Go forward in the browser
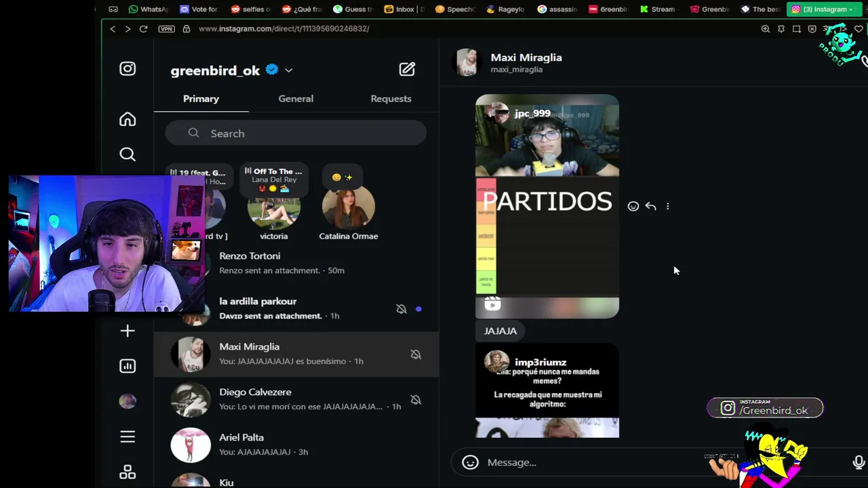 127,28
